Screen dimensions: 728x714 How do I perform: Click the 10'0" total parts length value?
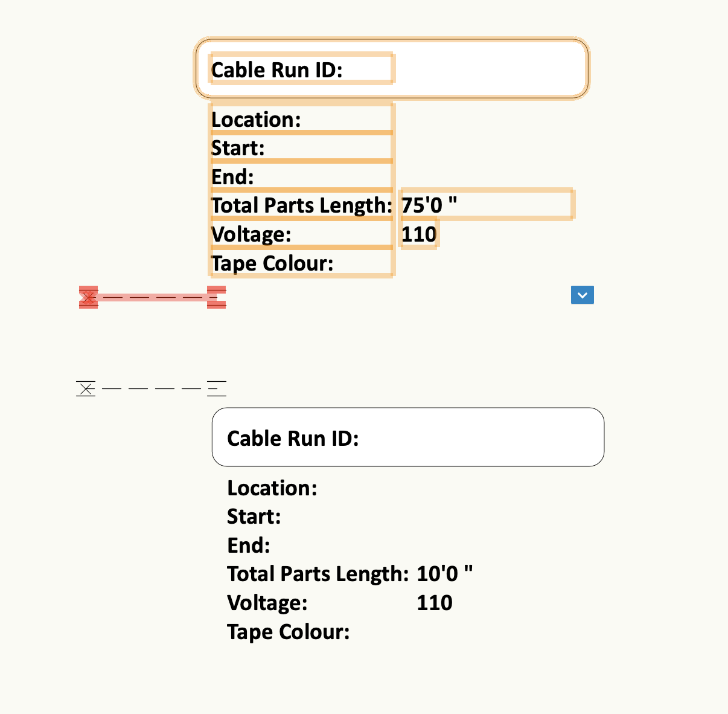[444, 573]
